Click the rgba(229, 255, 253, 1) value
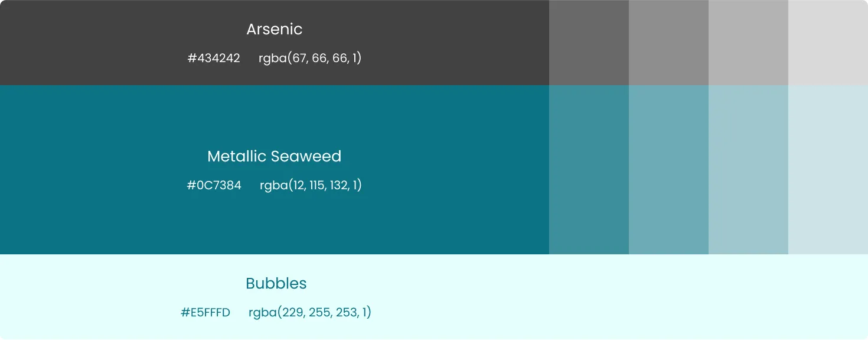The image size is (868, 340). coord(310,312)
